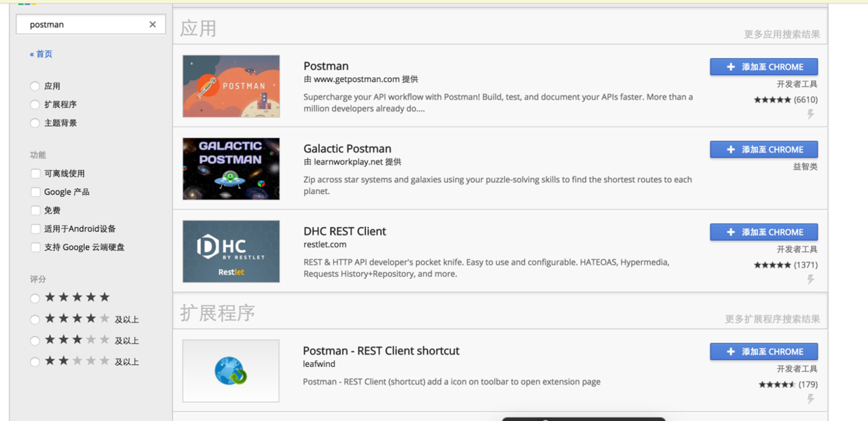Click 开发者工具 category under Postman

[797, 84]
